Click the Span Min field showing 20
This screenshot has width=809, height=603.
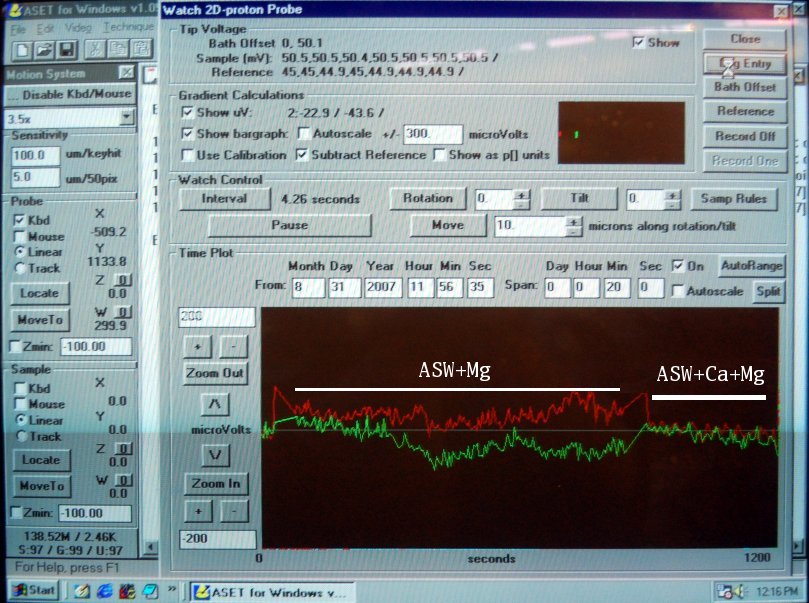point(616,287)
